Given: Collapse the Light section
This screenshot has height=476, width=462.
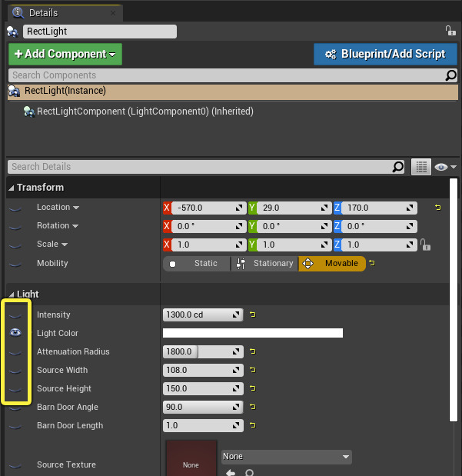Looking at the screenshot, I should pyautogui.click(x=12, y=295).
